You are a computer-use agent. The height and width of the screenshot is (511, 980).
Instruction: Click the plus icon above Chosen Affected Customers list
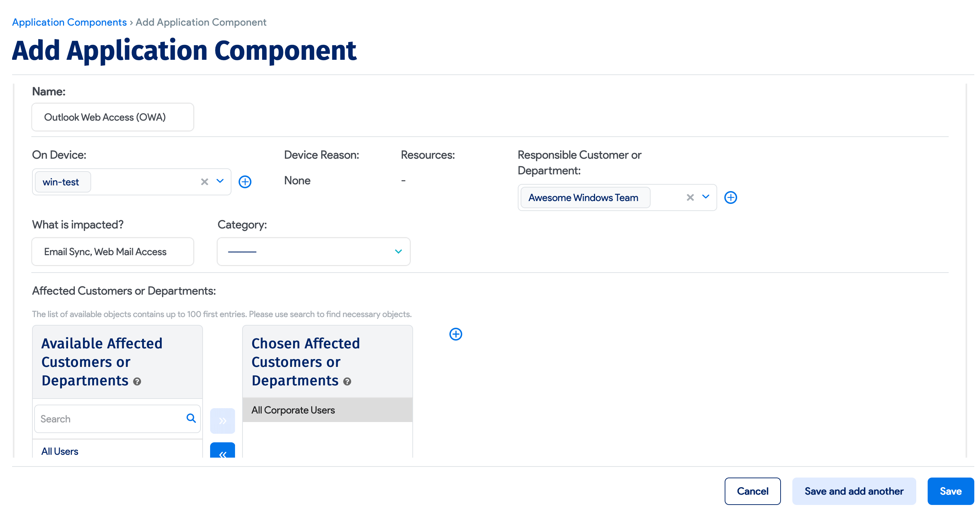(x=455, y=334)
